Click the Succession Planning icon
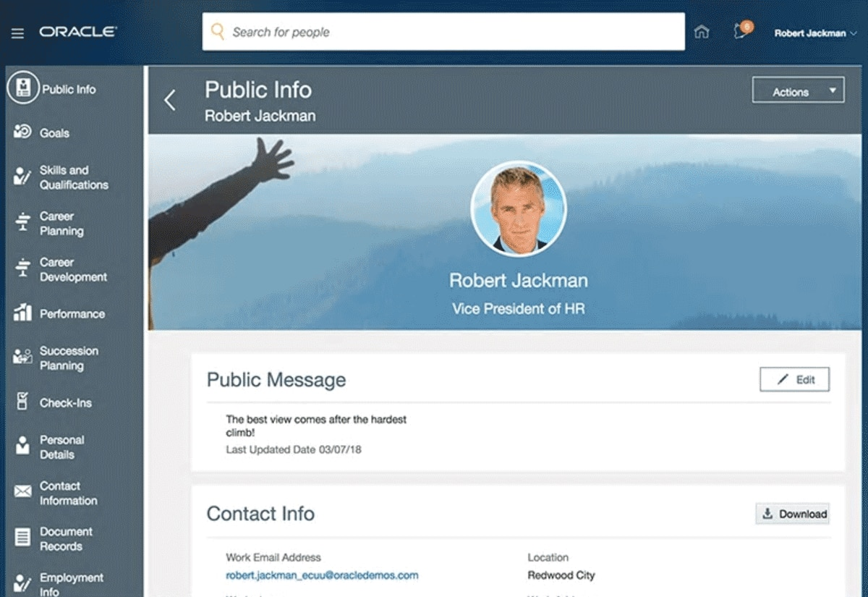The image size is (868, 597). pos(22,357)
